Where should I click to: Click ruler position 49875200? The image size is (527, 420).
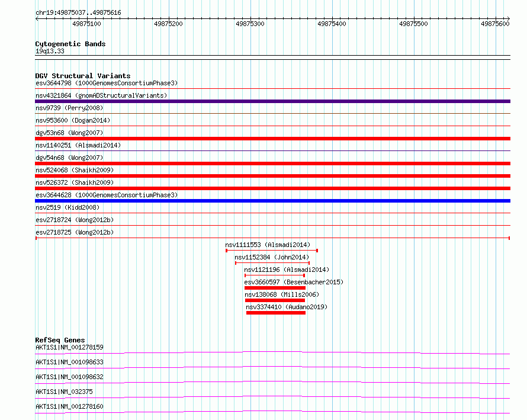tap(168, 24)
